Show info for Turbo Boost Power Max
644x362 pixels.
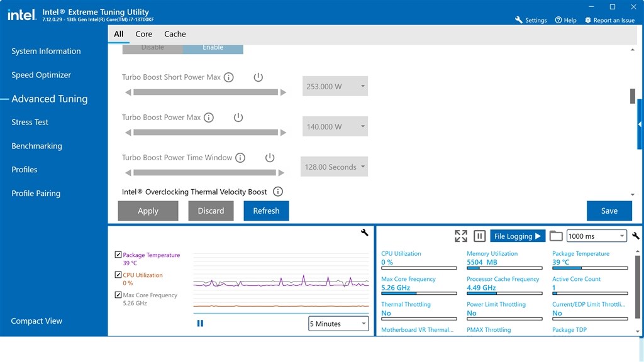coord(209,118)
